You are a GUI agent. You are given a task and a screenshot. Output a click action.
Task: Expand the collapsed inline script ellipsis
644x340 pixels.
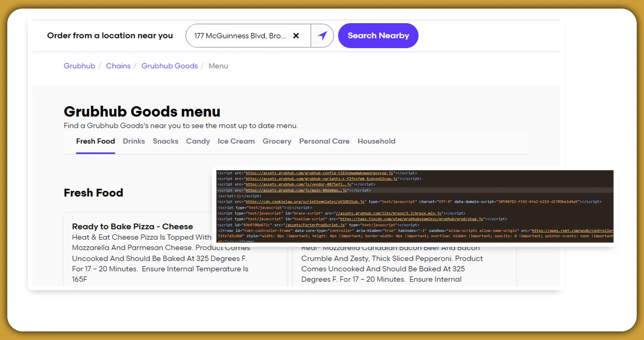[x=238, y=196]
